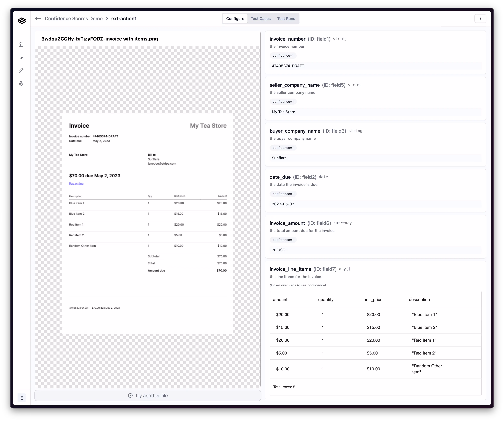Select the Configure tab
Viewport: 504px width, 421px height.
tap(235, 18)
